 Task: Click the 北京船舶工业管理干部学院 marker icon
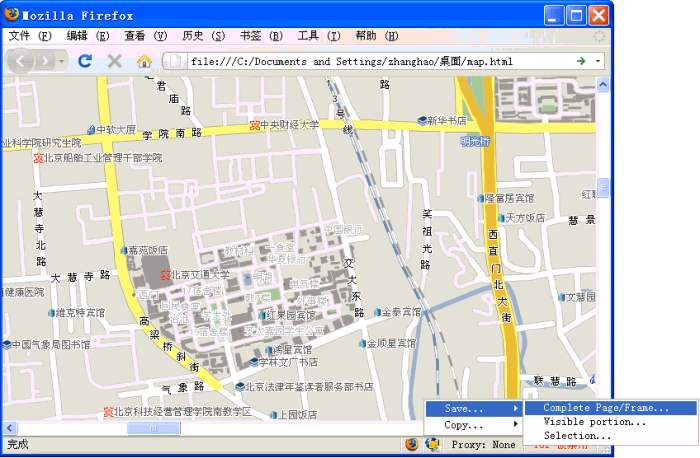click(x=38, y=158)
